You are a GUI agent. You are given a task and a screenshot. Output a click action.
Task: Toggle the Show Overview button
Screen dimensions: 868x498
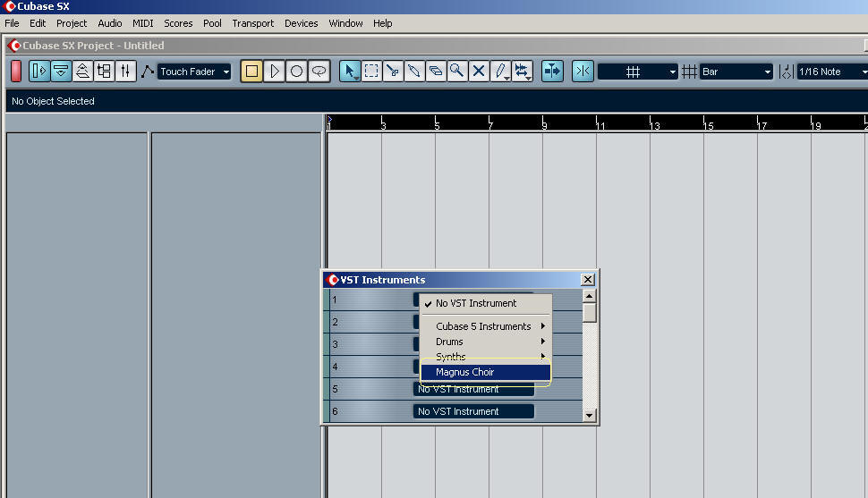click(82, 71)
